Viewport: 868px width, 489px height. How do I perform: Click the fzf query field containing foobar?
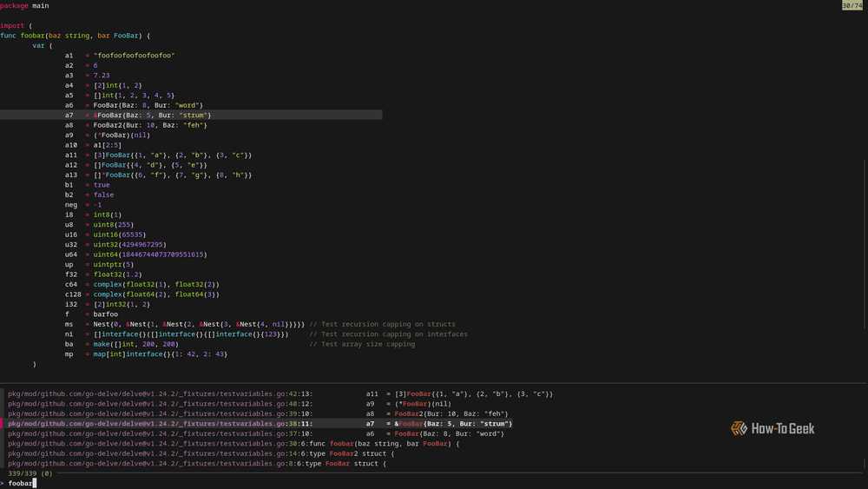click(21, 484)
